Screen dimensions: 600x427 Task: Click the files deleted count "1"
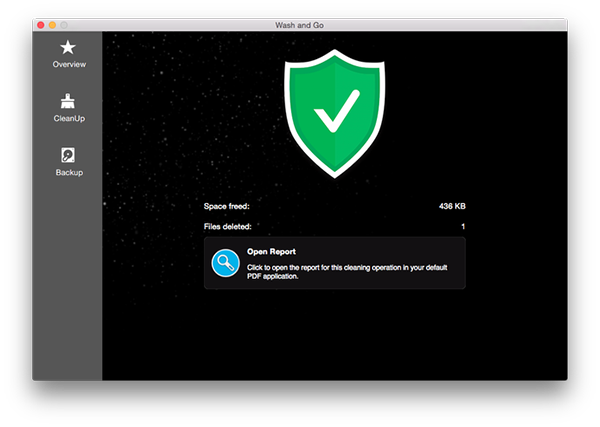[x=463, y=227]
